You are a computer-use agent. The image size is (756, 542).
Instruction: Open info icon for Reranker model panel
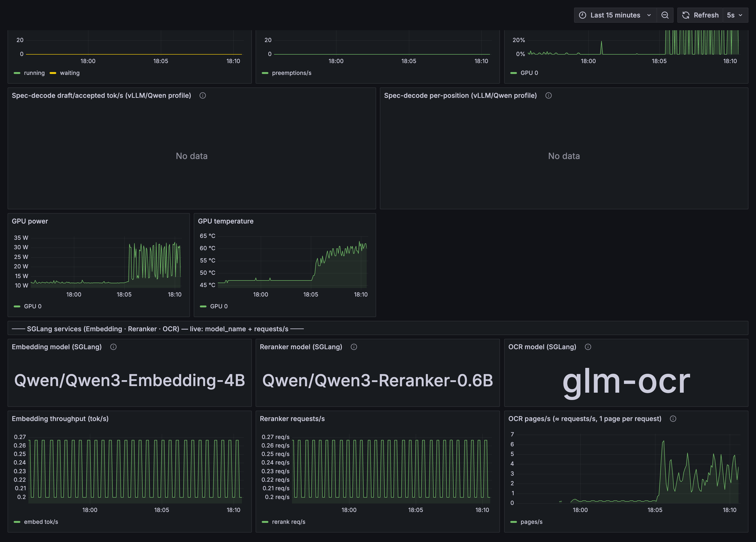354,347
